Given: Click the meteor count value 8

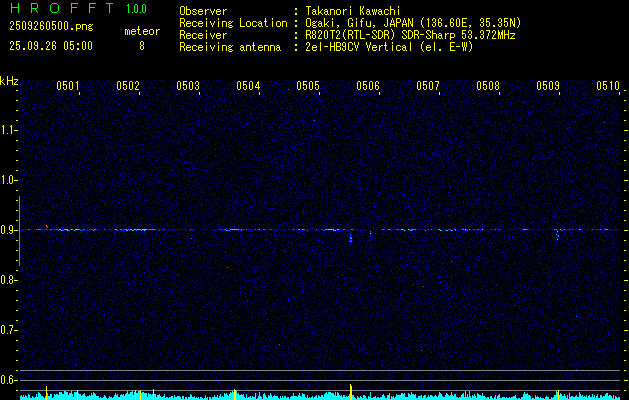Looking at the screenshot, I should click(142, 46).
